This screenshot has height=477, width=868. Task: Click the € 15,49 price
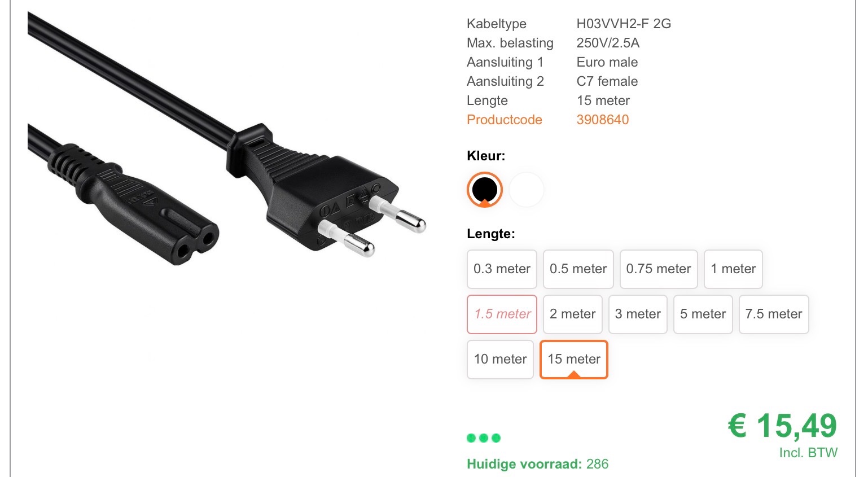tap(782, 426)
